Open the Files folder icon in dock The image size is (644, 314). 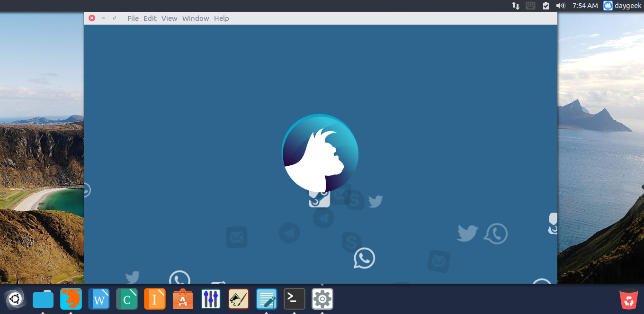coord(43,299)
